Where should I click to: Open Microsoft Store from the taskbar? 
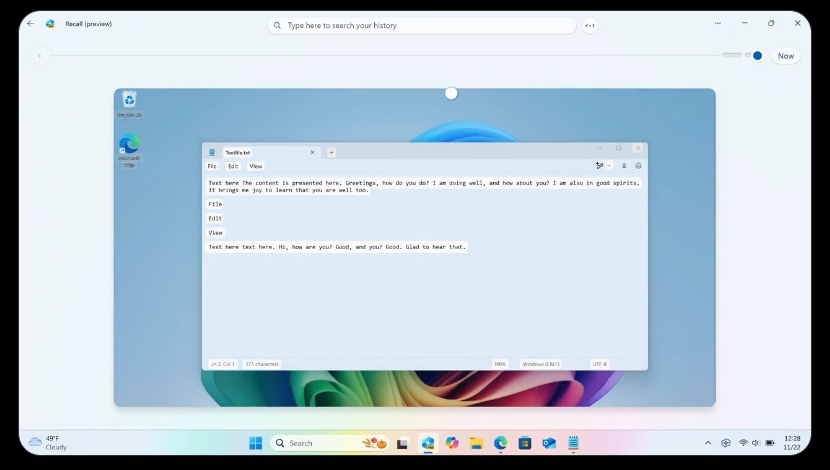(x=524, y=443)
